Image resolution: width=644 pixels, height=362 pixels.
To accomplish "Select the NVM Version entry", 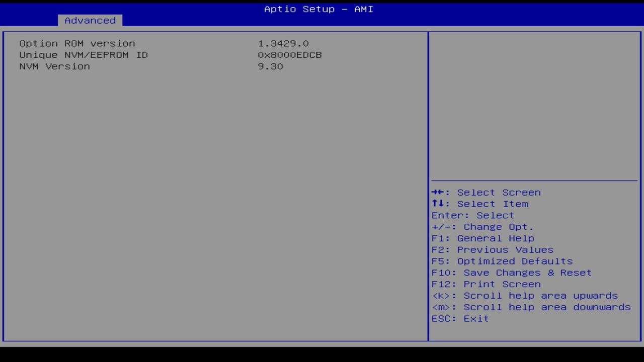I will [54, 66].
